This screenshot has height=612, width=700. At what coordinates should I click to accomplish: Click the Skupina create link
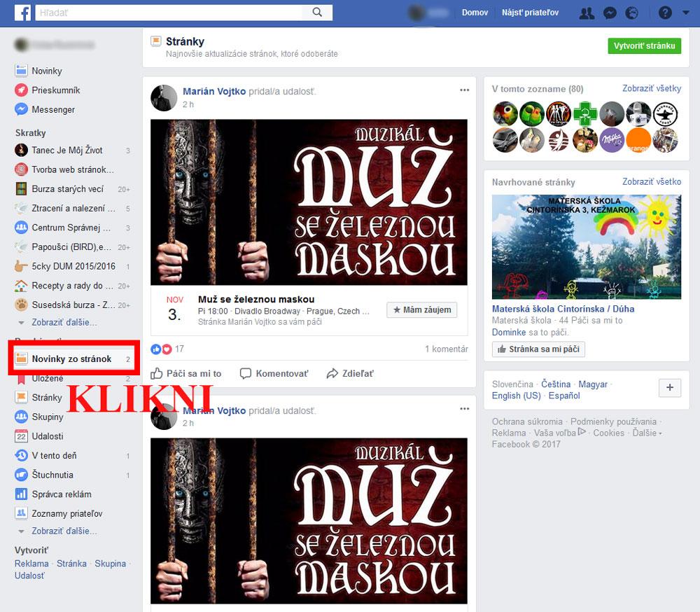111,563
